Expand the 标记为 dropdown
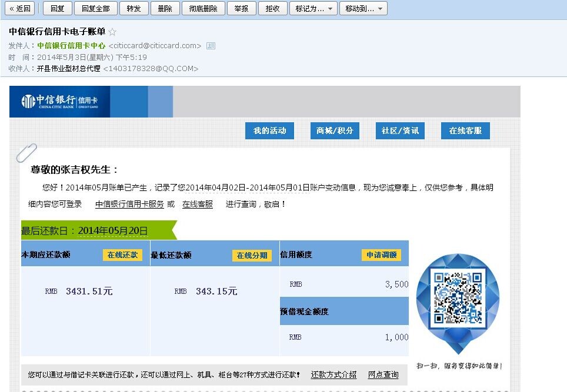Image resolution: width=567 pixels, height=392 pixels. 314,9
